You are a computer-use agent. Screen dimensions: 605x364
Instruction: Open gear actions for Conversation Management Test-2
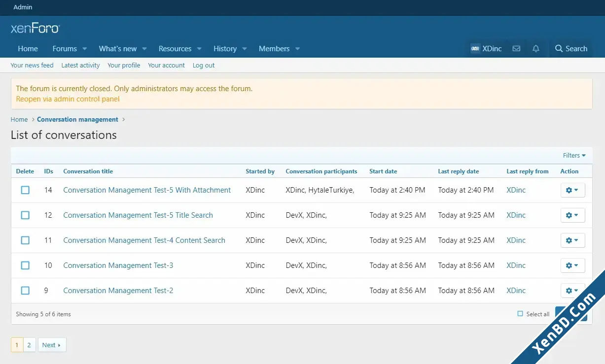click(572, 291)
